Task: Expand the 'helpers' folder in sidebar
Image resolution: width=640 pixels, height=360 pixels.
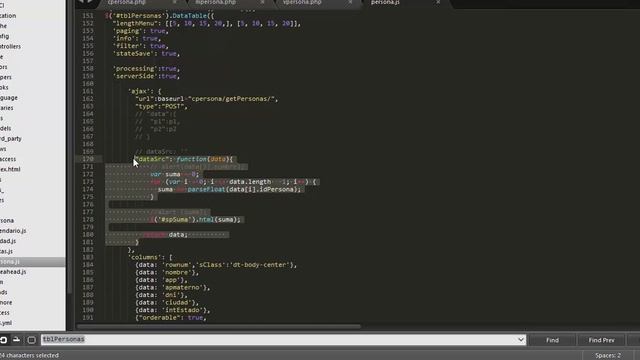Action: tap(6, 77)
